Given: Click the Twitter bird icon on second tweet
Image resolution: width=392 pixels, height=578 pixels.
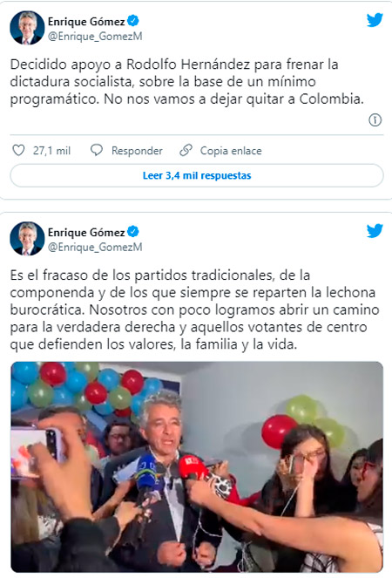Looking at the screenshot, I should pos(375,231).
